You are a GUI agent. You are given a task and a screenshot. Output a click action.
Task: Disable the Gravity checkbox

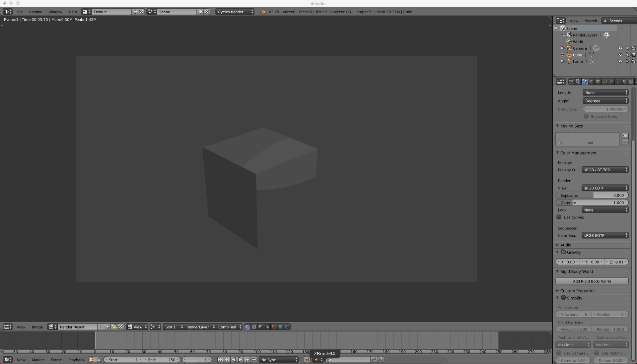(x=564, y=252)
